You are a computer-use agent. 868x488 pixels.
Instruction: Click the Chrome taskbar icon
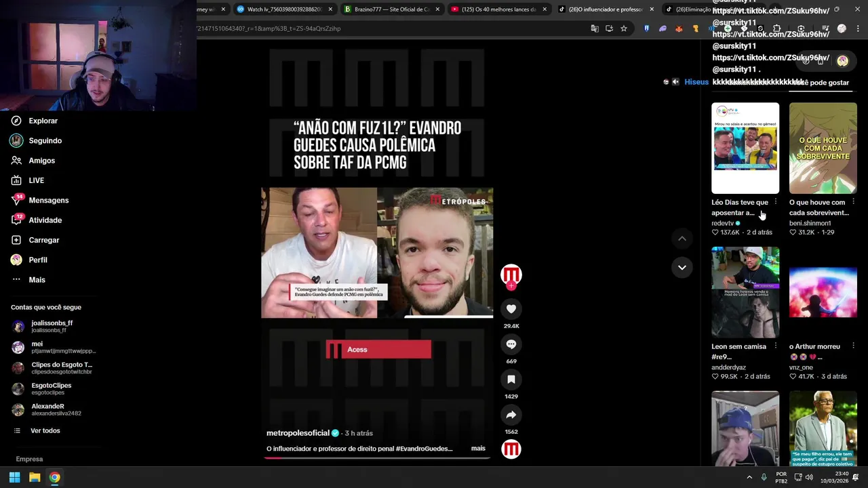(54, 477)
